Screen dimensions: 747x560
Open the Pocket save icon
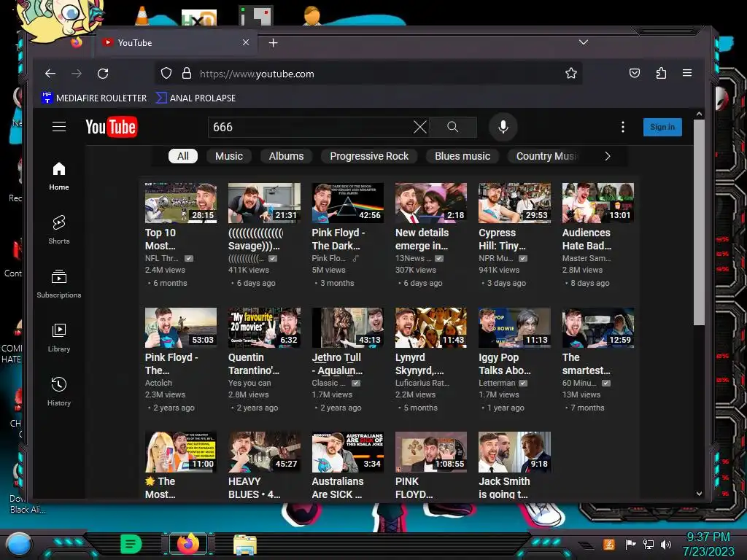[x=635, y=74]
